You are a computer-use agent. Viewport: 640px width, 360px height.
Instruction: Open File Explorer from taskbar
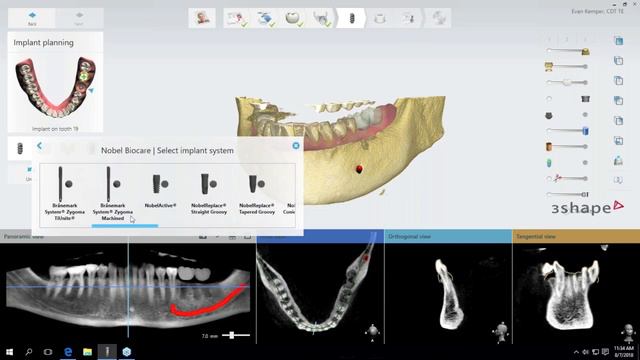tap(87, 351)
